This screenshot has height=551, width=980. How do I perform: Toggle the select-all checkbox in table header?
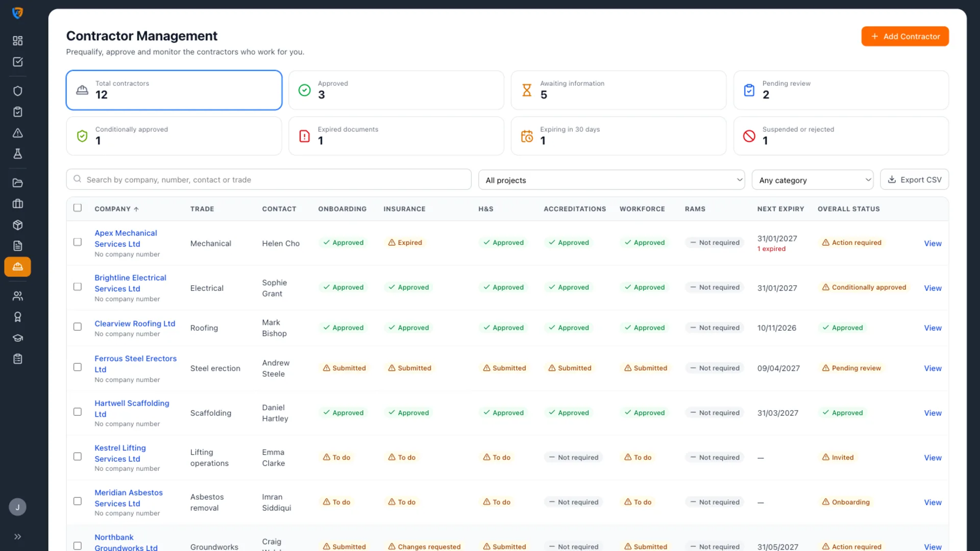pyautogui.click(x=78, y=208)
